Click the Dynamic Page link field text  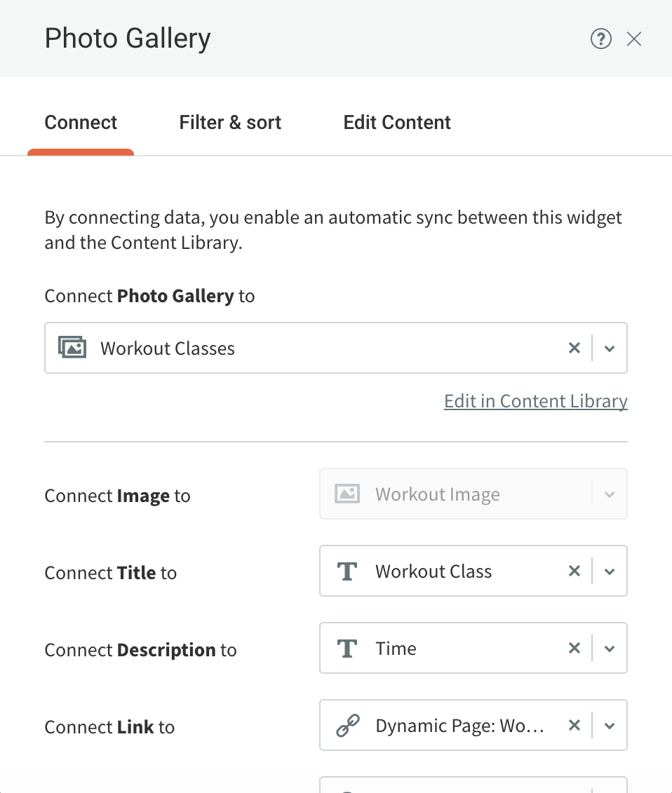point(459,726)
